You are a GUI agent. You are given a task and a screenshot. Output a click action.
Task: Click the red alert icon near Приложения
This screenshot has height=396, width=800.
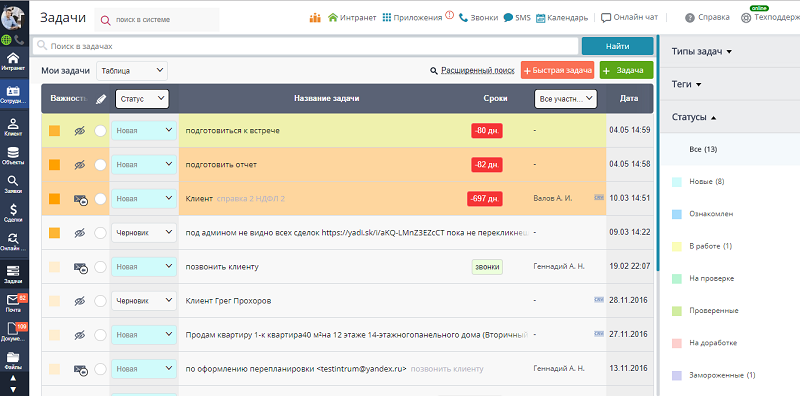[449, 15]
